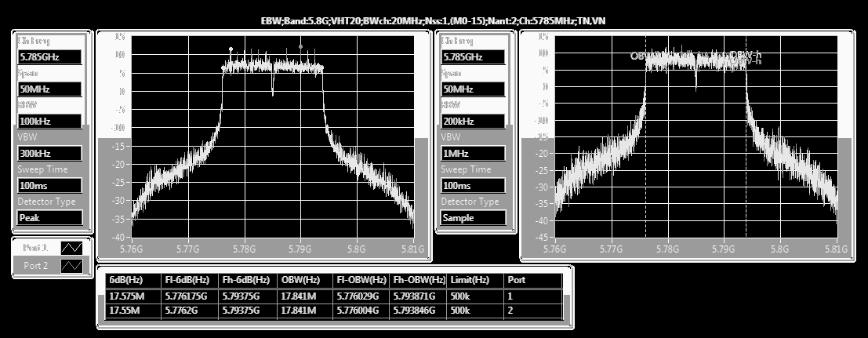Click the Limit(Hz) column header
Image resolution: width=868 pixels, height=338 pixels.
pyautogui.click(x=476, y=281)
